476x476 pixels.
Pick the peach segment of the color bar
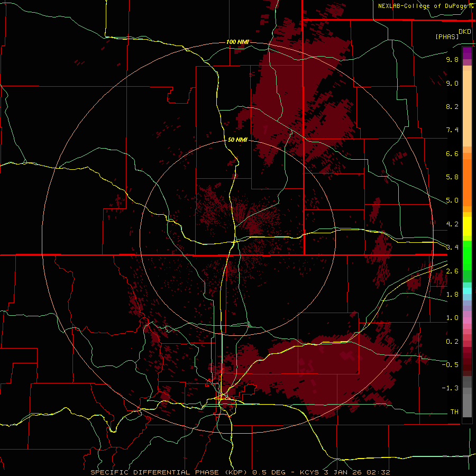(x=467, y=108)
